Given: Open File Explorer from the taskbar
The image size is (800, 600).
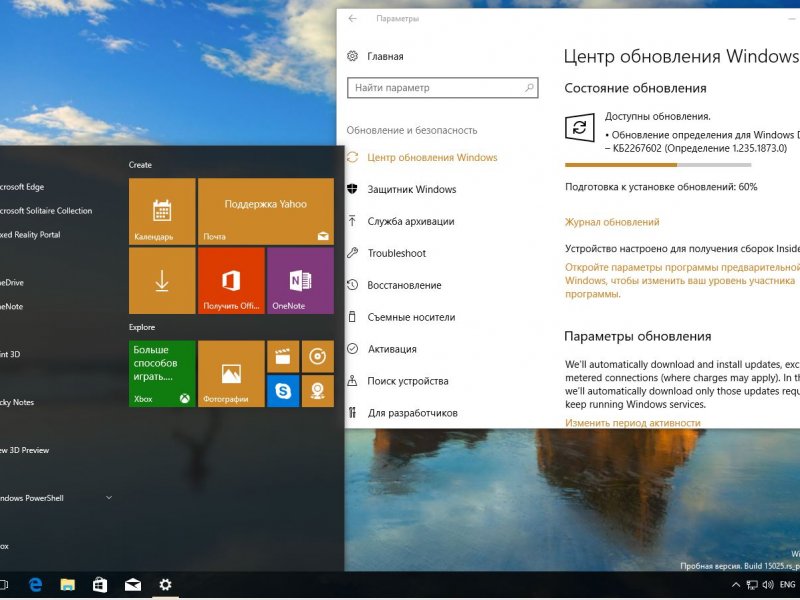Looking at the screenshot, I should pos(67,585).
